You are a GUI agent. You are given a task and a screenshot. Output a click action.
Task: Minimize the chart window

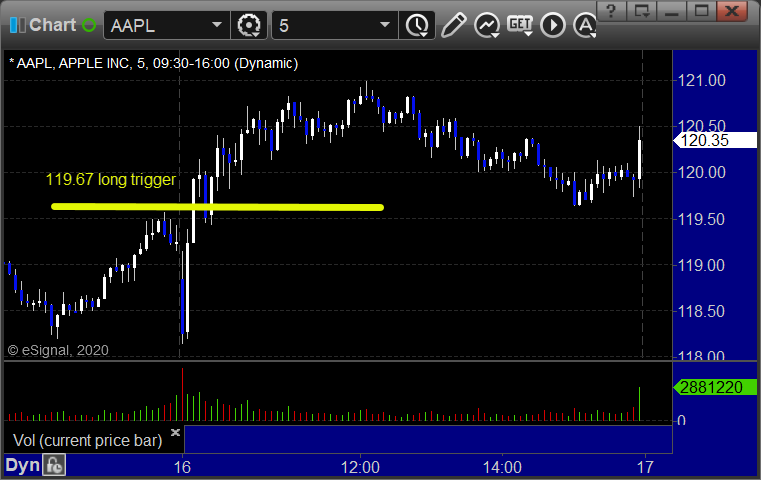pos(671,11)
